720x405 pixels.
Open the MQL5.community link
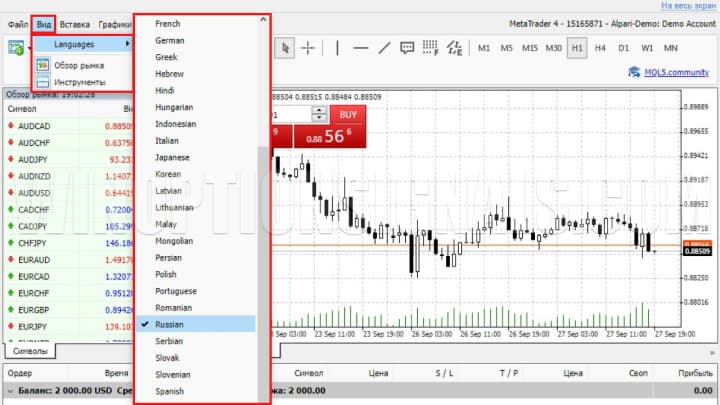click(668, 72)
